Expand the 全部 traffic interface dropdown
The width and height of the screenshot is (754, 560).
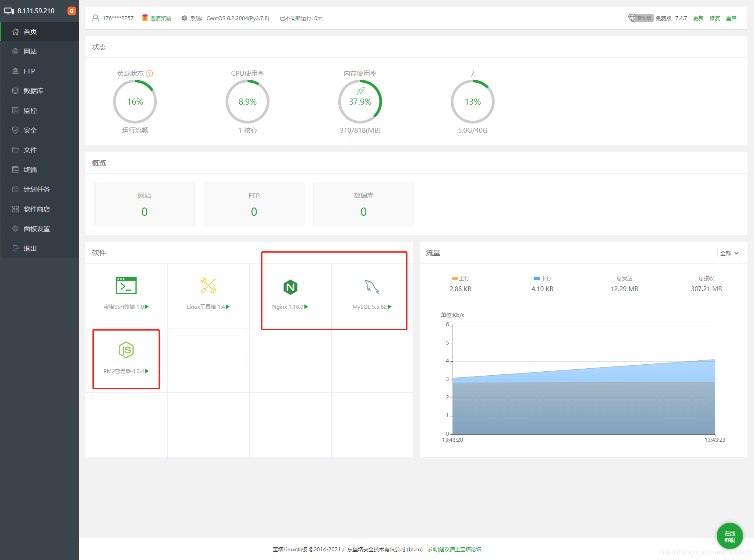(729, 253)
